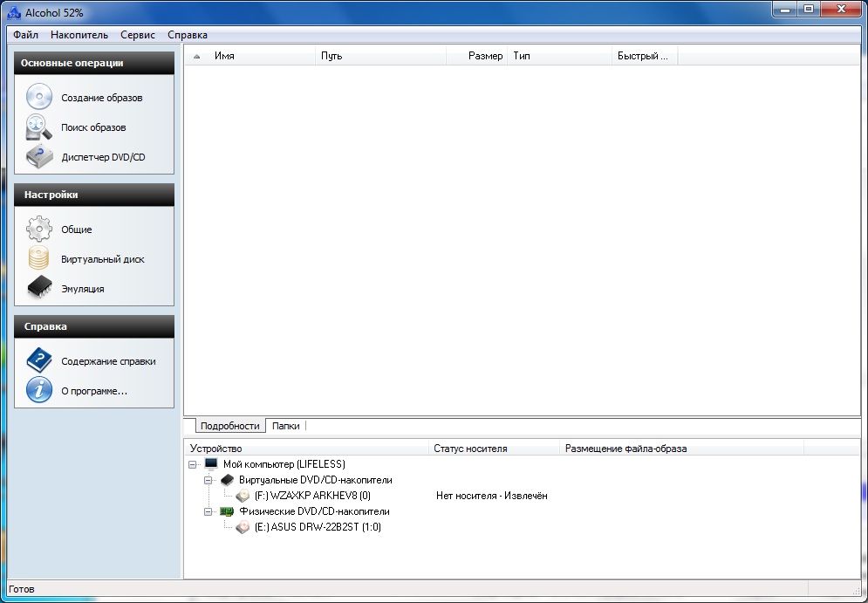Click the E: ASUS drive icon
This screenshot has width=868, height=603.
coord(243,527)
